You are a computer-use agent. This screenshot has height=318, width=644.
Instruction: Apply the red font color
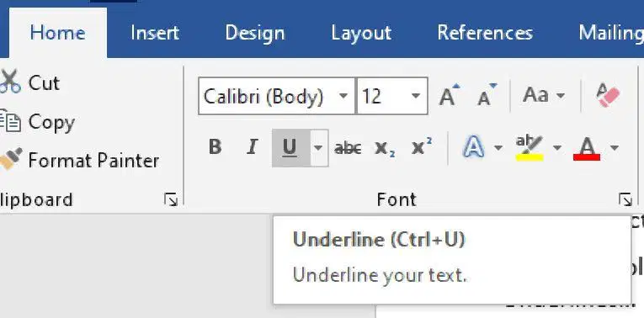point(587,149)
